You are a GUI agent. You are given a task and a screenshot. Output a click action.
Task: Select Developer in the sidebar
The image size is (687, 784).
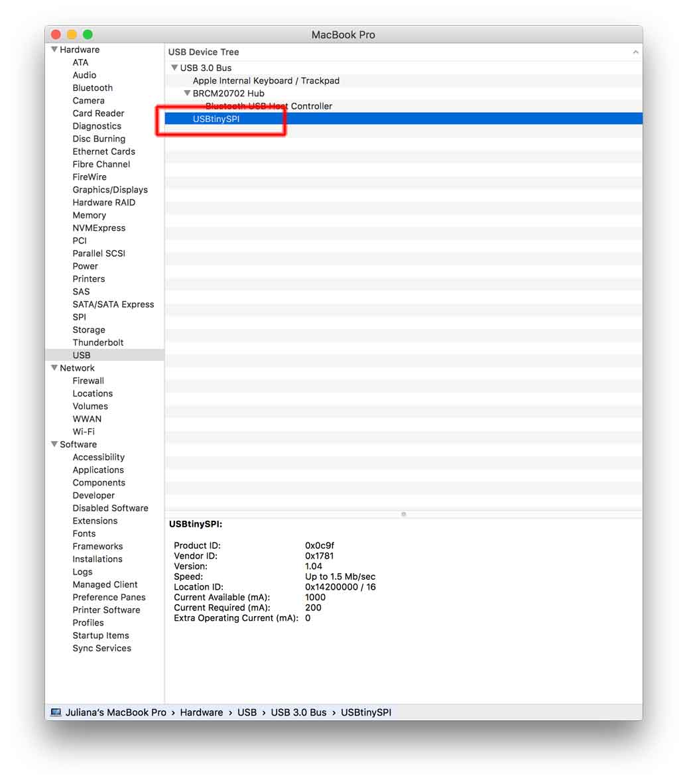(94, 495)
